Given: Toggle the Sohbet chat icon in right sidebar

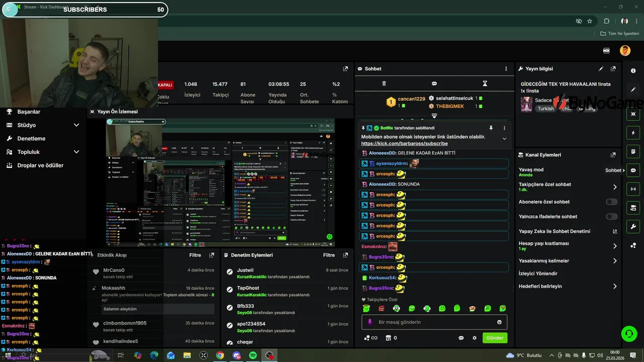Looking at the screenshot, I should click(x=633, y=170).
